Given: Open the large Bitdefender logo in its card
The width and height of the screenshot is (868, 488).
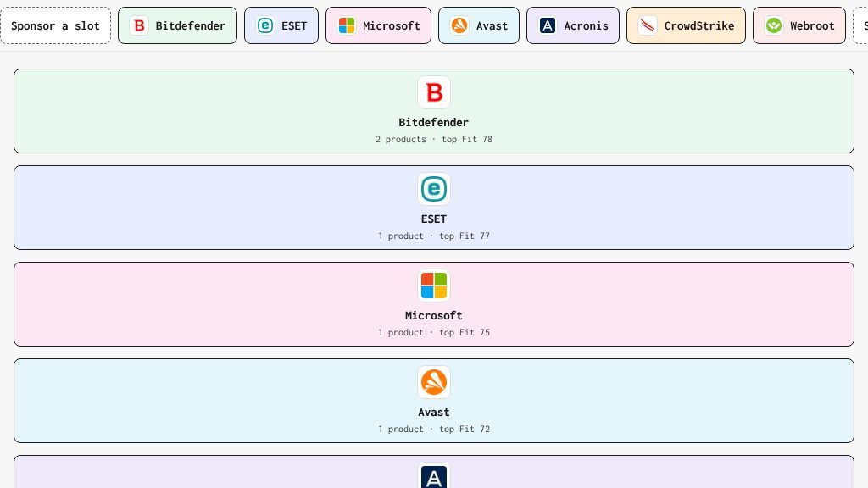Looking at the screenshot, I should (434, 92).
